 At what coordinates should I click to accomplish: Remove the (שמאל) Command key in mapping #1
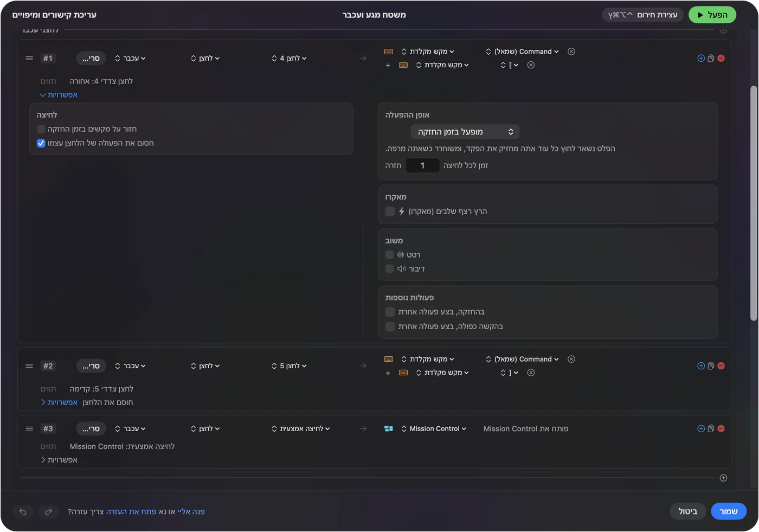point(571,52)
